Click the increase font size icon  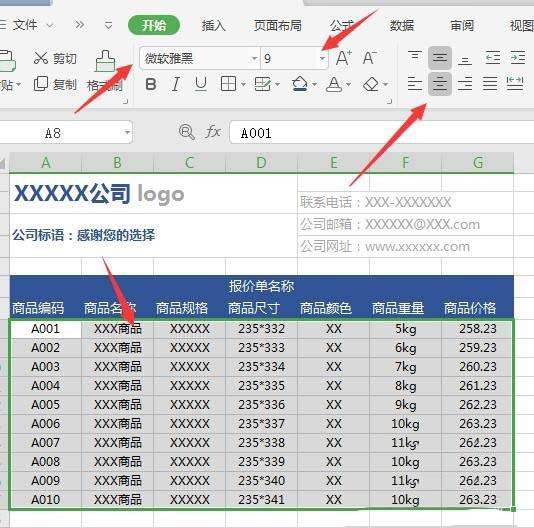pos(344,58)
